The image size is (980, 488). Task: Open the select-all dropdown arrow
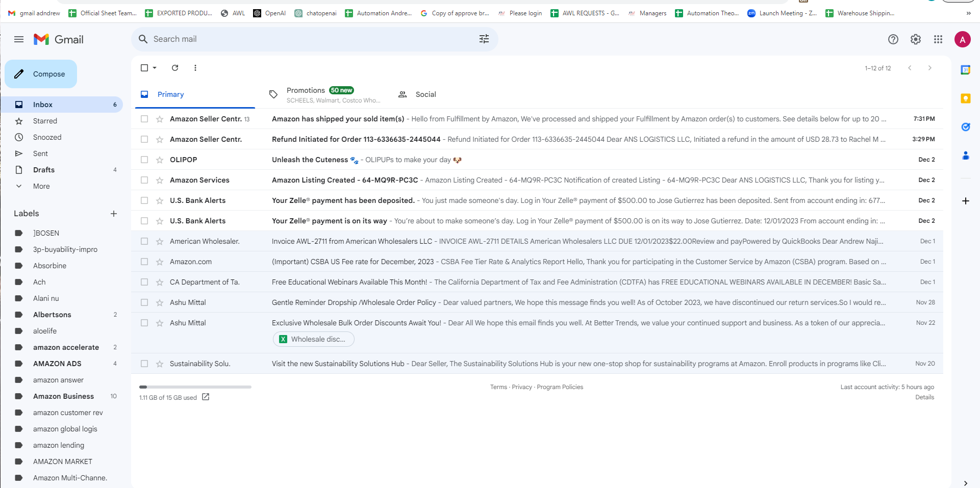pyautogui.click(x=155, y=68)
